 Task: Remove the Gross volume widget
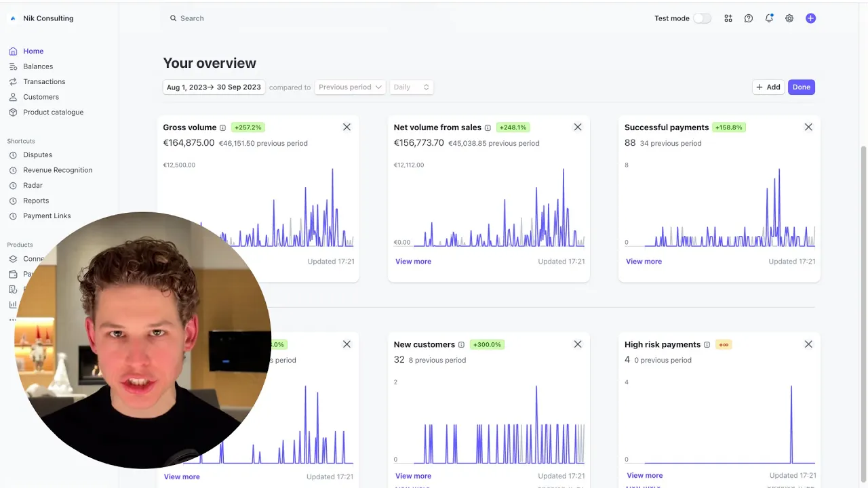pyautogui.click(x=347, y=127)
